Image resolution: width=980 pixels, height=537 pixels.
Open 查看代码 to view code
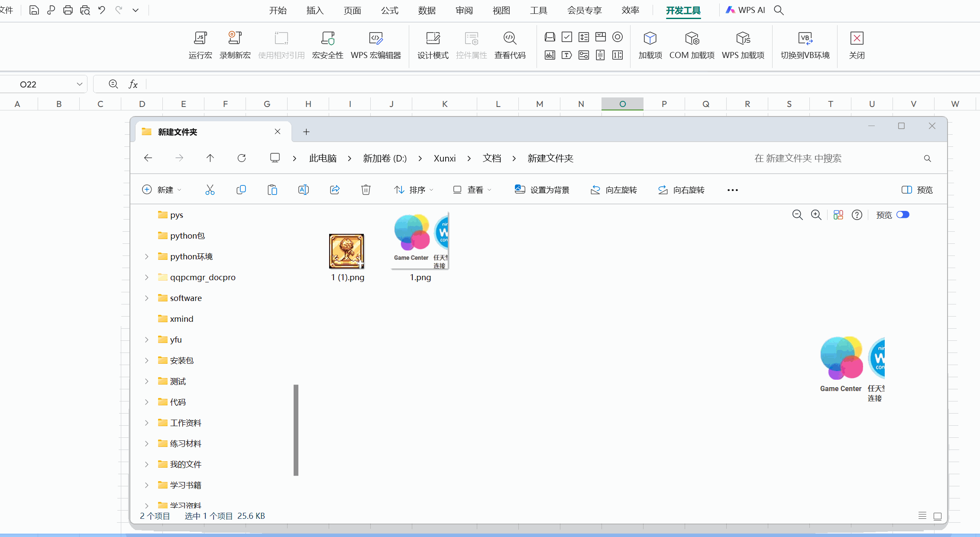(510, 45)
